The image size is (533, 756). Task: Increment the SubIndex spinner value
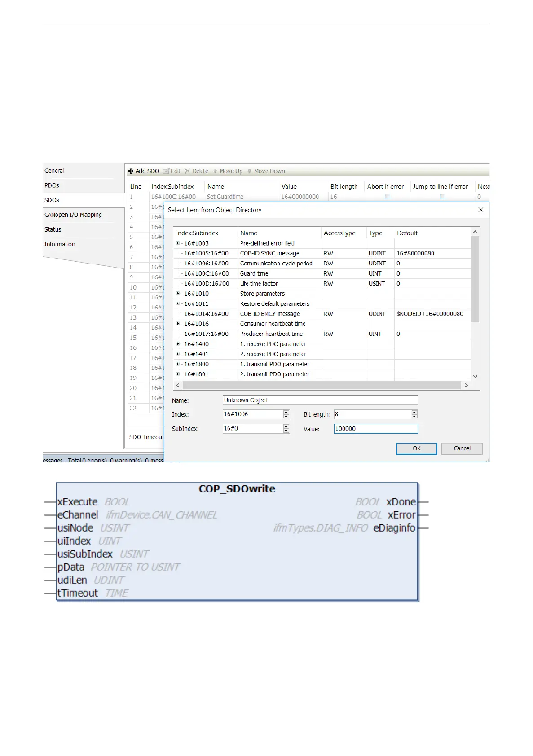click(286, 426)
